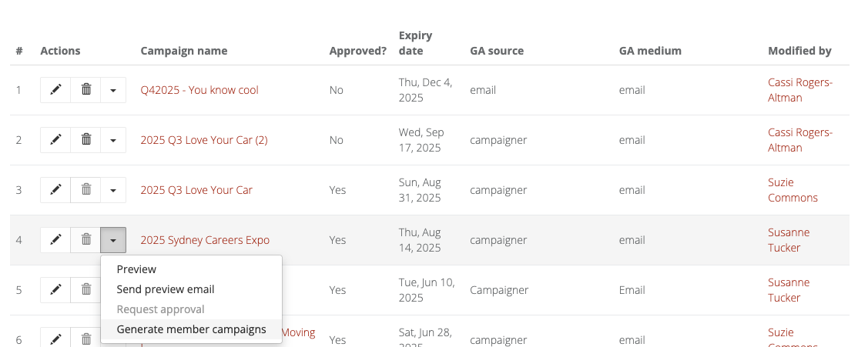Collapse the open actions dropdown in row 4
The image size is (868, 347).
point(113,240)
